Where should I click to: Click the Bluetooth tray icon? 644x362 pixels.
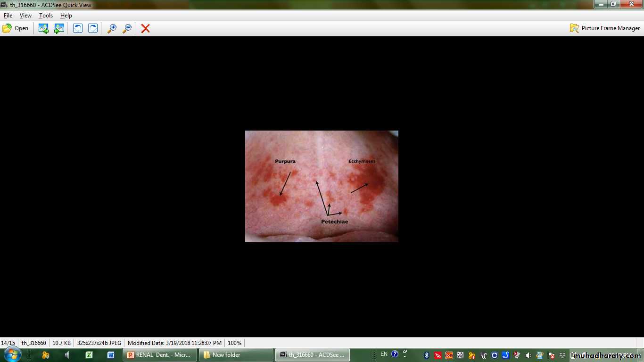click(x=427, y=355)
